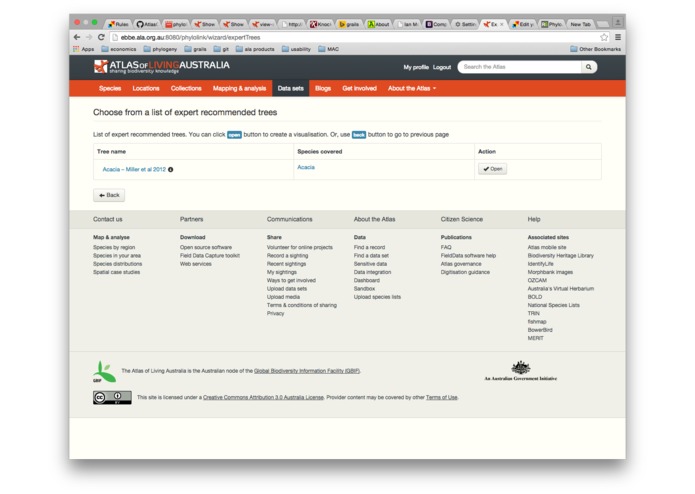Click the Help footer link
Screen dimensions: 695x494
534,219
